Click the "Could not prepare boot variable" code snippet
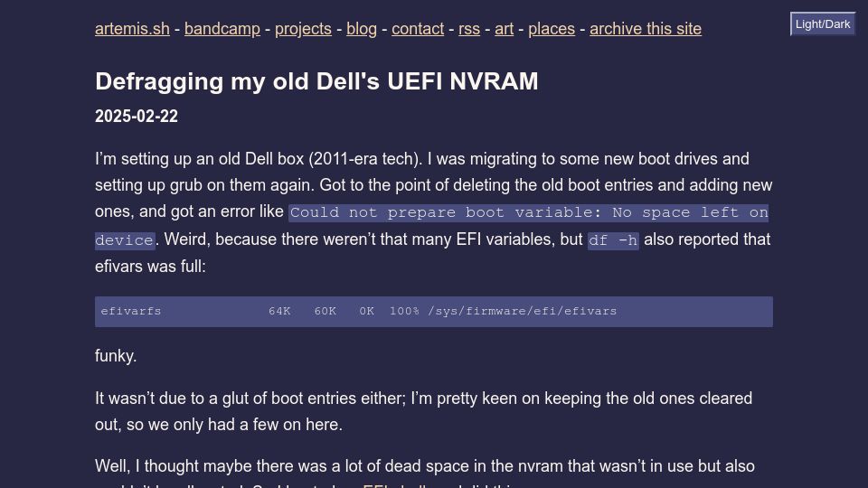This screenshot has height=488, width=868. (x=528, y=212)
